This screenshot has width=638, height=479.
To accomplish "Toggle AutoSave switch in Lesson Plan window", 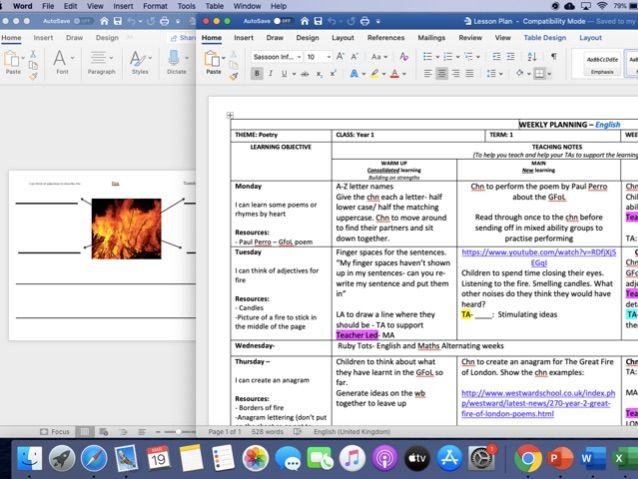I will pos(282,21).
